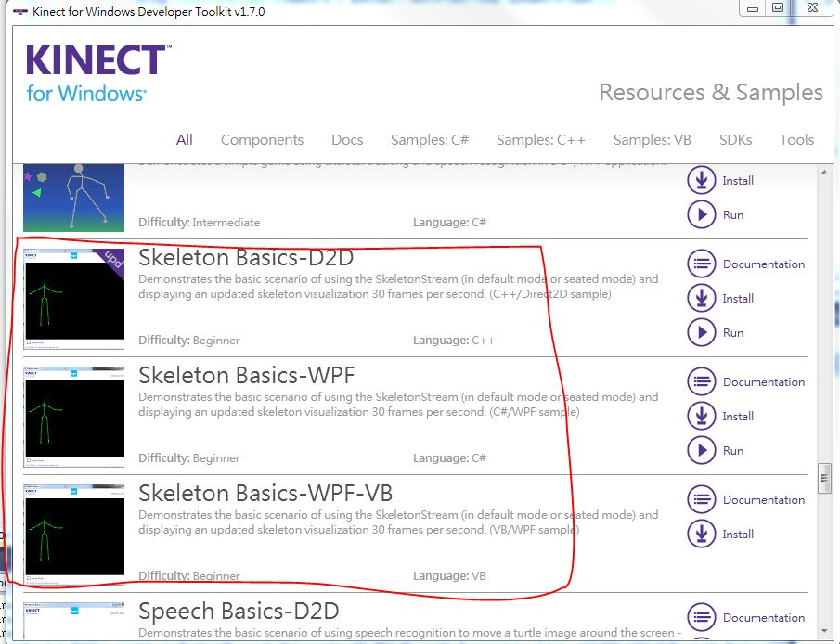This screenshot has height=644, width=840.
Task: Click the Kinect icon in the title bar
Action: (x=20, y=11)
